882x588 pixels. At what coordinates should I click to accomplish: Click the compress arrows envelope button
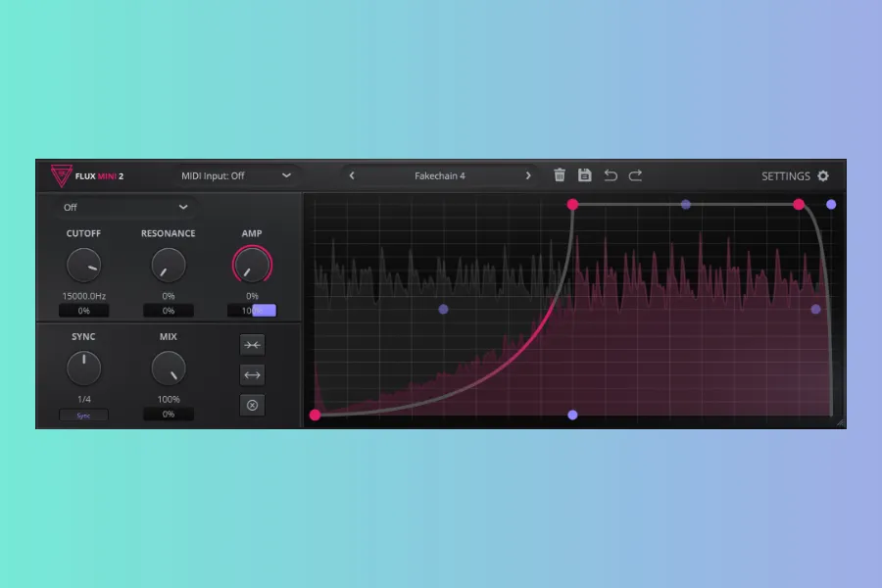[252, 345]
